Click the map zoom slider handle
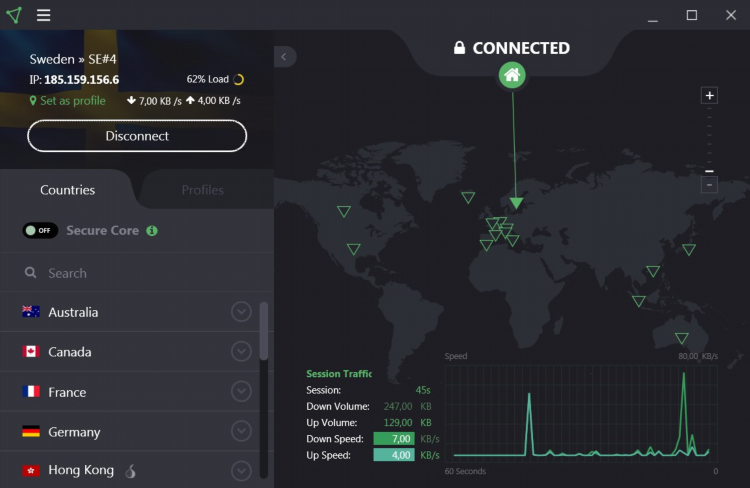The width and height of the screenshot is (750, 488). (x=709, y=171)
